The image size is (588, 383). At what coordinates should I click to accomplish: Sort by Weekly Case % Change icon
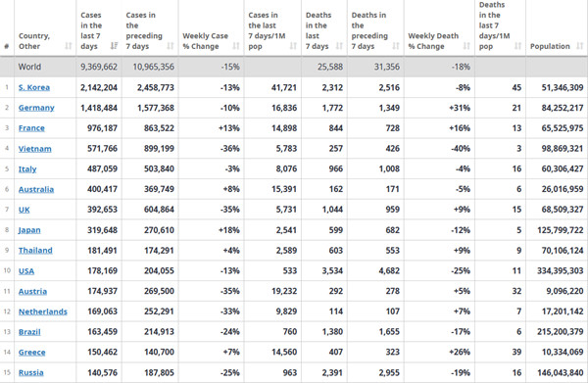coord(236,46)
